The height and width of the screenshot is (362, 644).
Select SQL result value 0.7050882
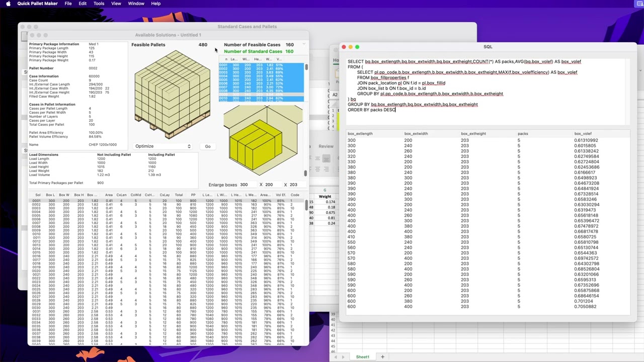pyautogui.click(x=585, y=307)
